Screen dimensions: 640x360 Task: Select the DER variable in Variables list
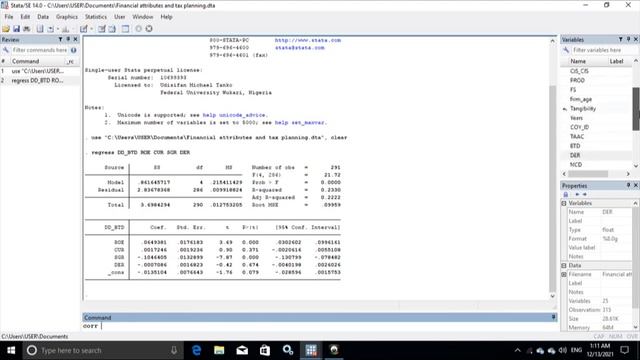pos(575,155)
